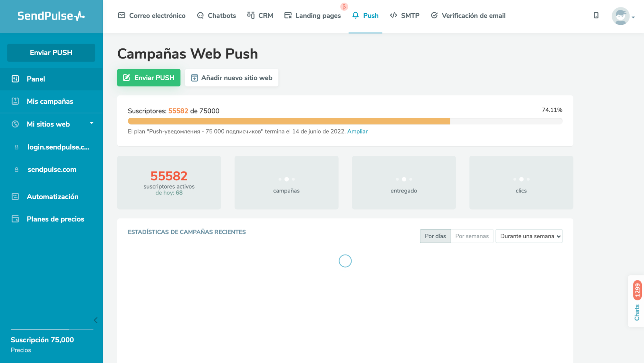Click the Verificación de email checkmark icon

coord(434,15)
